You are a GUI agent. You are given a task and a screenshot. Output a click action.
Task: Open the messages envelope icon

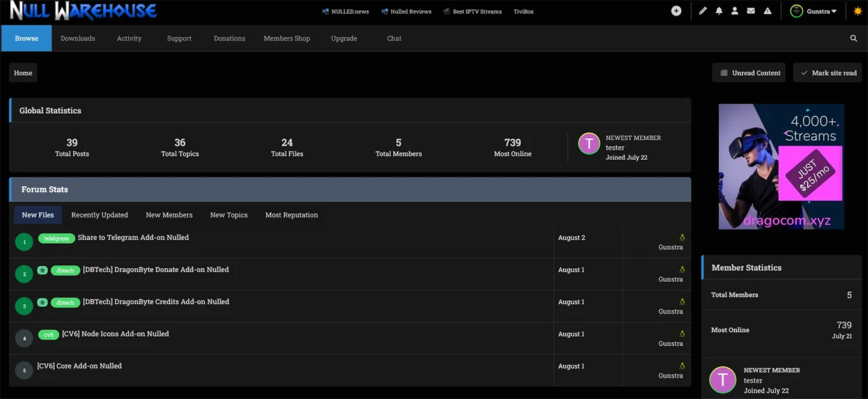click(x=751, y=11)
